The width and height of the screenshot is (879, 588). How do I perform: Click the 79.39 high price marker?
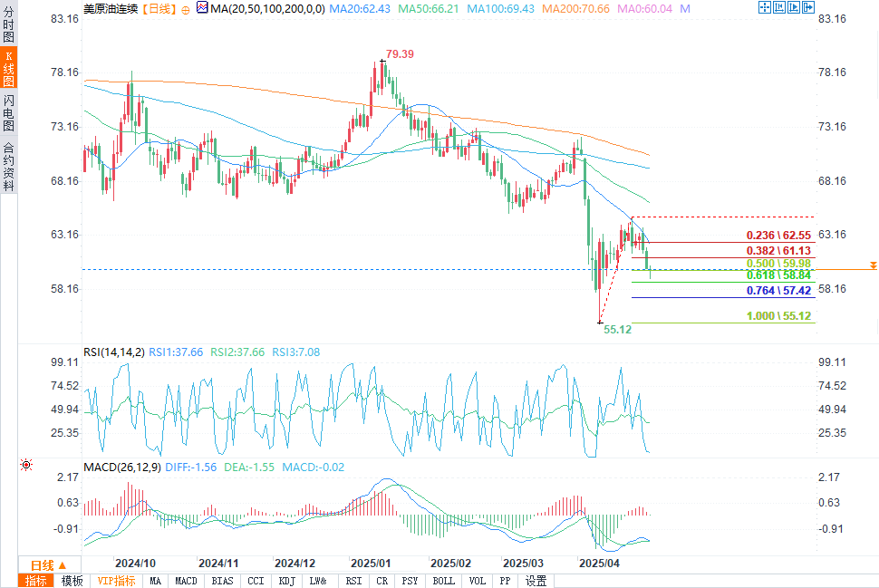click(400, 53)
